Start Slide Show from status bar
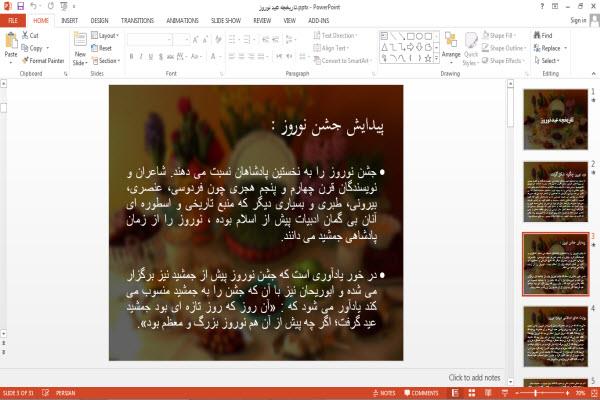The height and width of the screenshot is (400, 600). pos(505,393)
